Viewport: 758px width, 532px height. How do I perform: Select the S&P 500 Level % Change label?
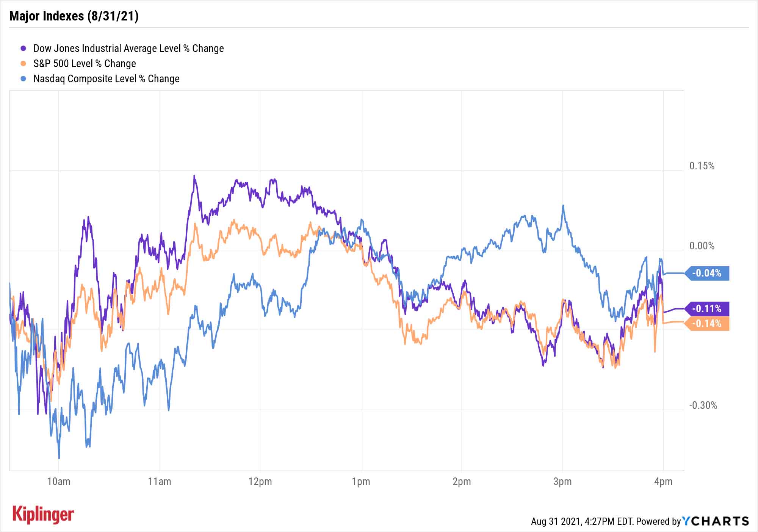pos(85,64)
